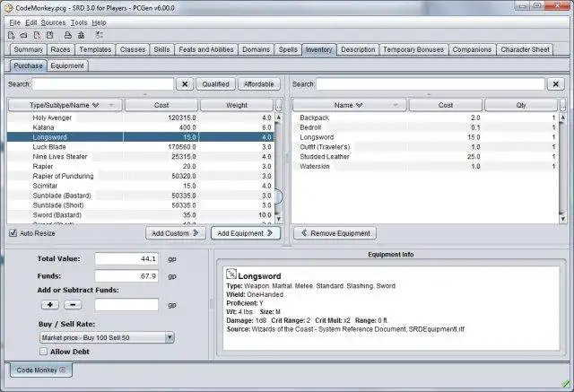The width and height of the screenshot is (574, 392).
Task: Select the Purchase sub-tab
Action: coord(28,65)
